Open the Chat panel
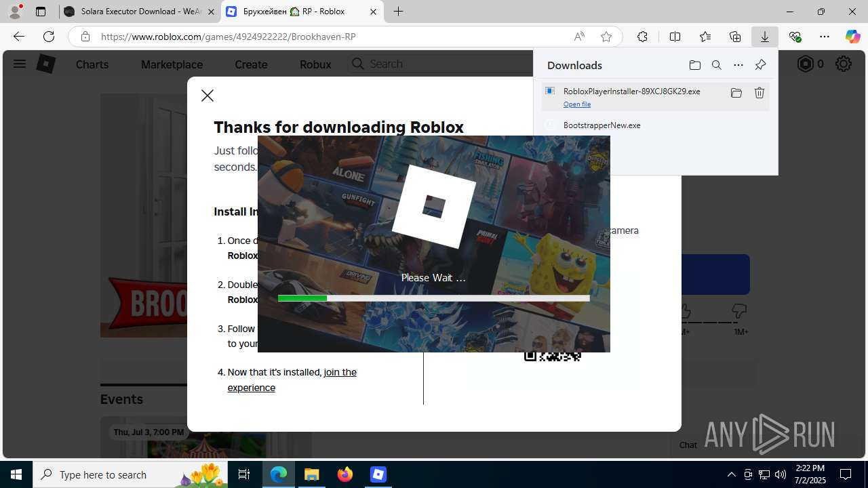This screenshot has height=488, width=868. [688, 445]
